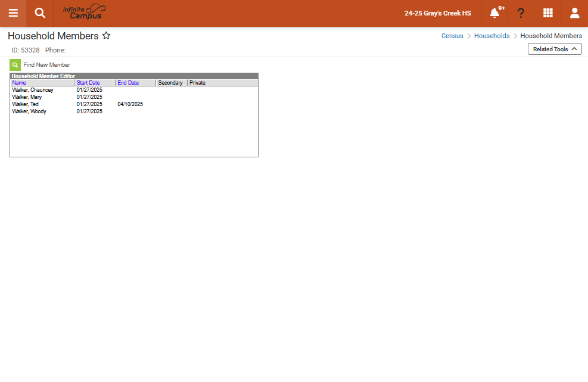Click the Private column header
Screen dimensions: 588x382
[x=197, y=83]
